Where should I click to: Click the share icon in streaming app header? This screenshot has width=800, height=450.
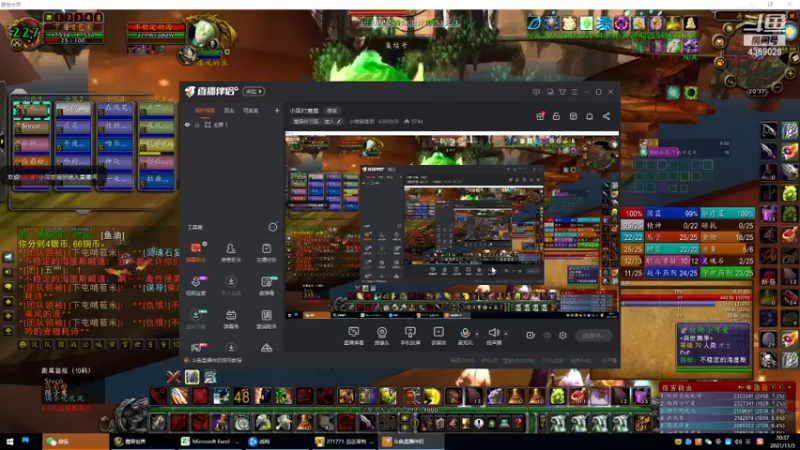pos(606,116)
